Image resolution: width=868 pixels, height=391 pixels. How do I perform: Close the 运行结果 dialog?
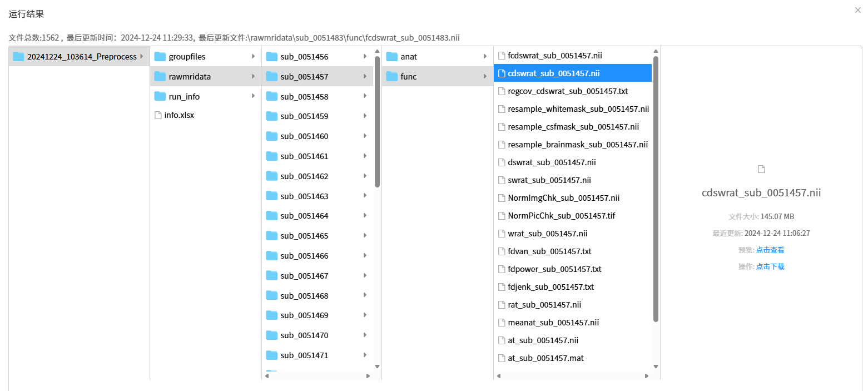tap(857, 10)
